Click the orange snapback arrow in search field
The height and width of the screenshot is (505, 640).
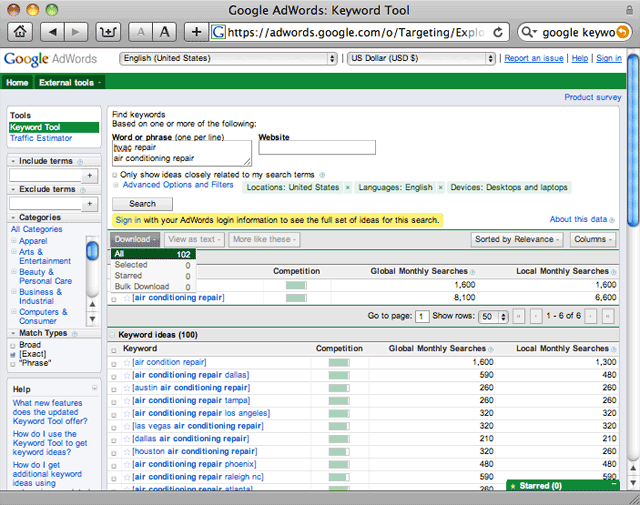point(622,32)
